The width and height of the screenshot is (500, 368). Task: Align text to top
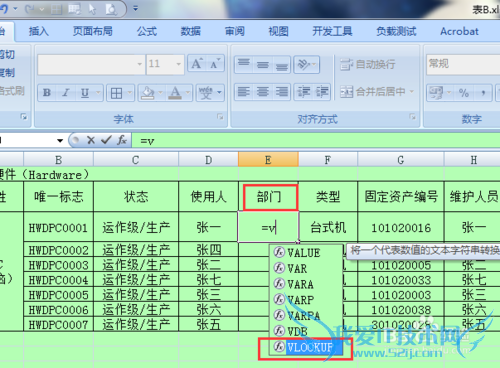click(244, 64)
